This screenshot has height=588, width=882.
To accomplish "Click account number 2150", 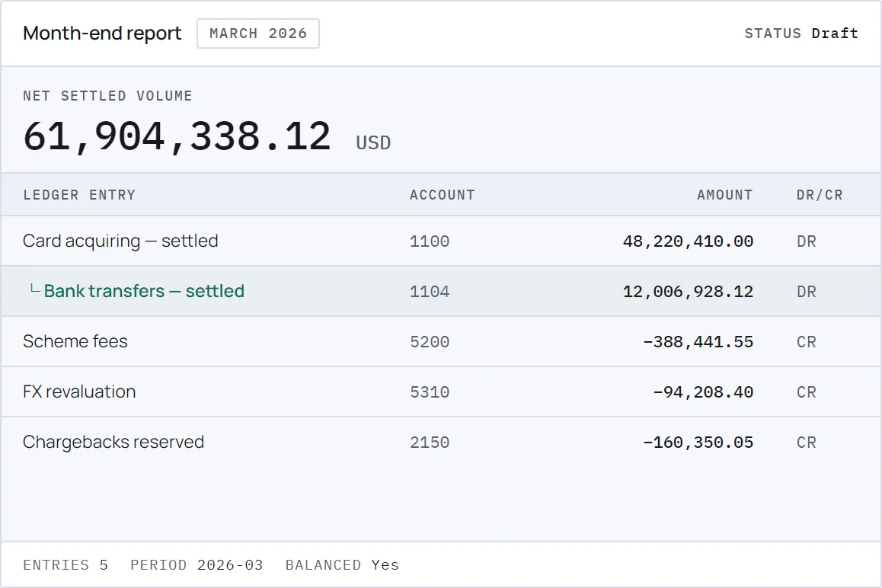I will 429,443.
